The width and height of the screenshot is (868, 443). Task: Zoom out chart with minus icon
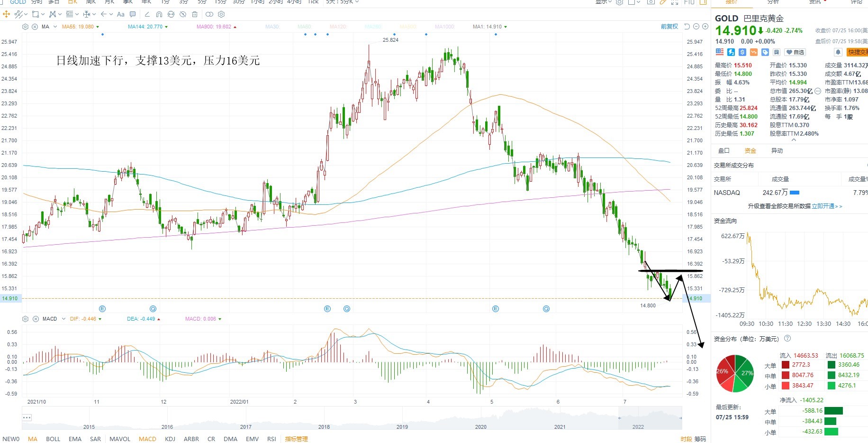696,27
